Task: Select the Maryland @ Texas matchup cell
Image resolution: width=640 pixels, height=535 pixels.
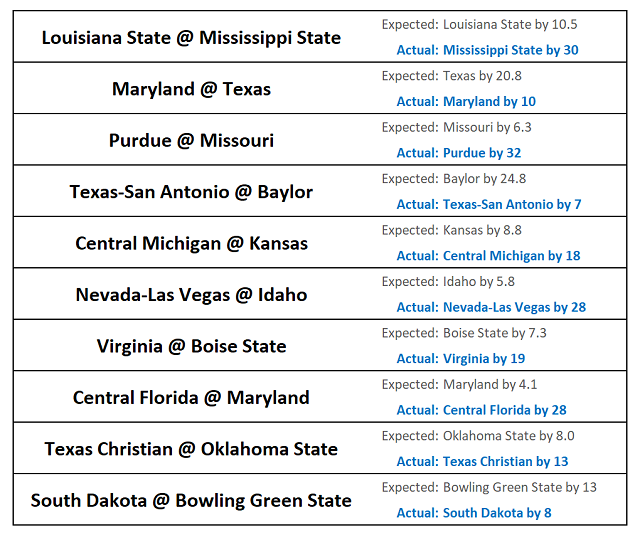Action: pyautogui.click(x=191, y=89)
